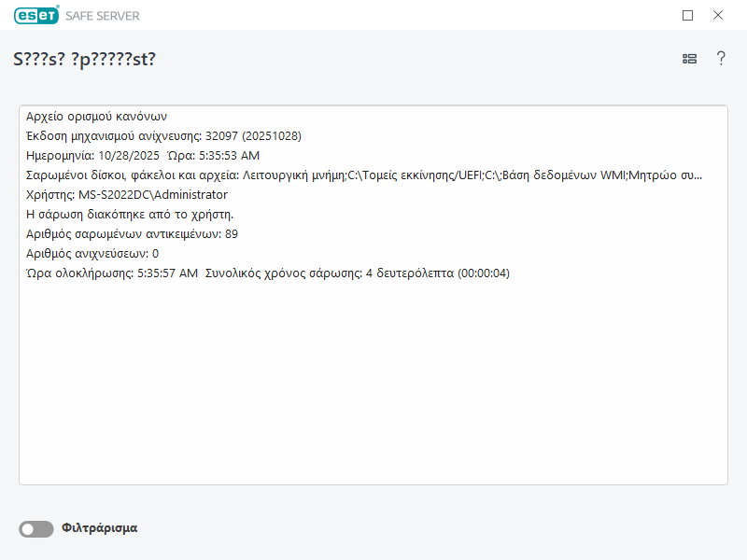Select the 'Αριθμός σαρωμένων αντικειμένων: 89' line
The image size is (747, 560).
coord(133,234)
